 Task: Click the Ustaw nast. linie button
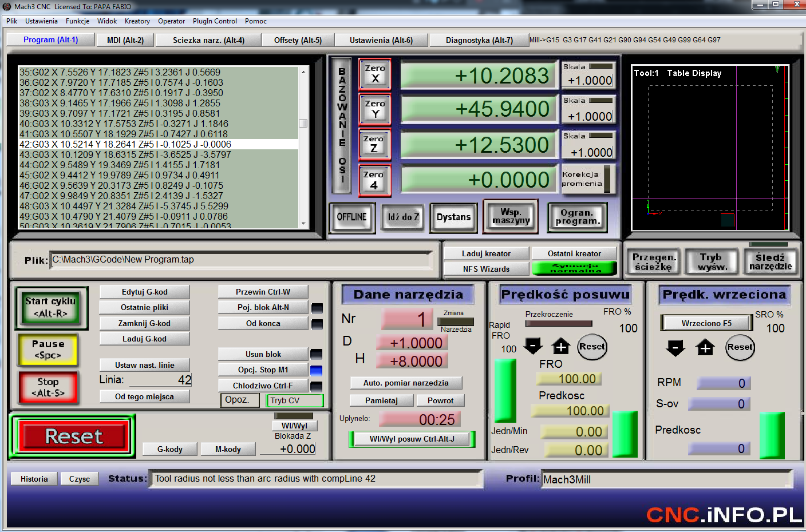tap(144, 365)
